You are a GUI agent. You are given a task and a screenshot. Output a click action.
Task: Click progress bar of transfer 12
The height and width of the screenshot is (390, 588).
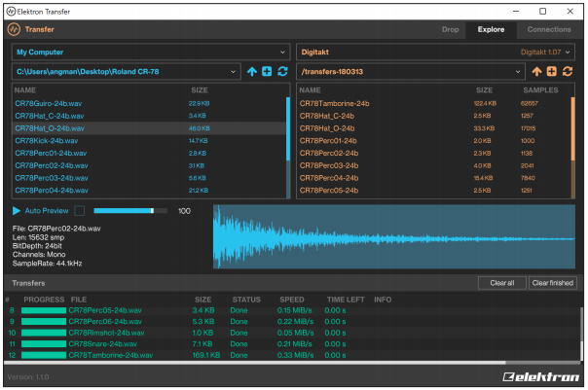click(x=44, y=355)
